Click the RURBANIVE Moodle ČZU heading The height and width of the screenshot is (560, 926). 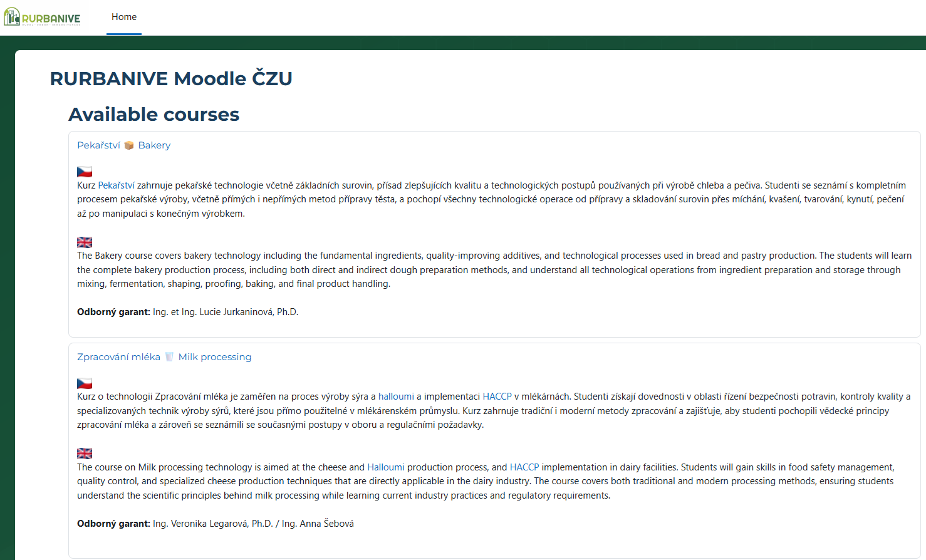click(171, 78)
